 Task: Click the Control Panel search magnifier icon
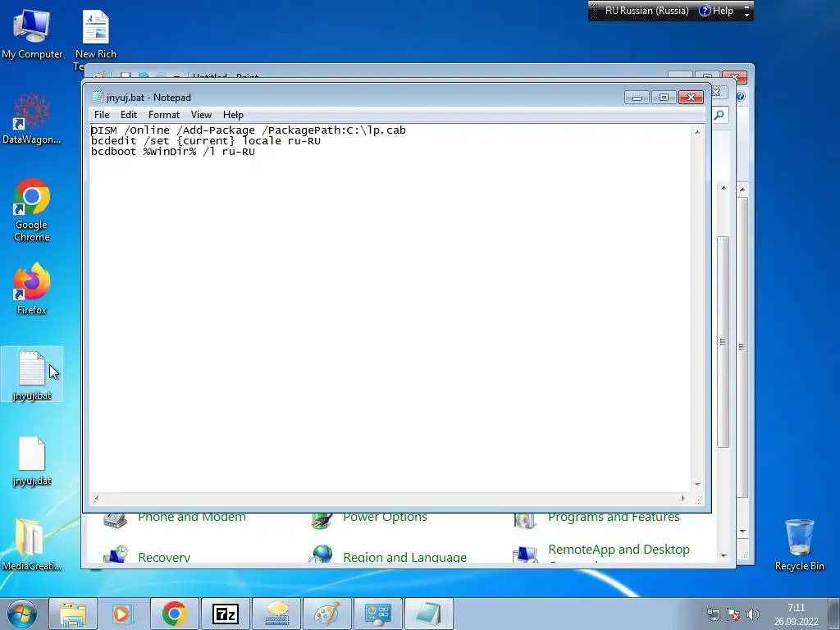[x=719, y=115]
